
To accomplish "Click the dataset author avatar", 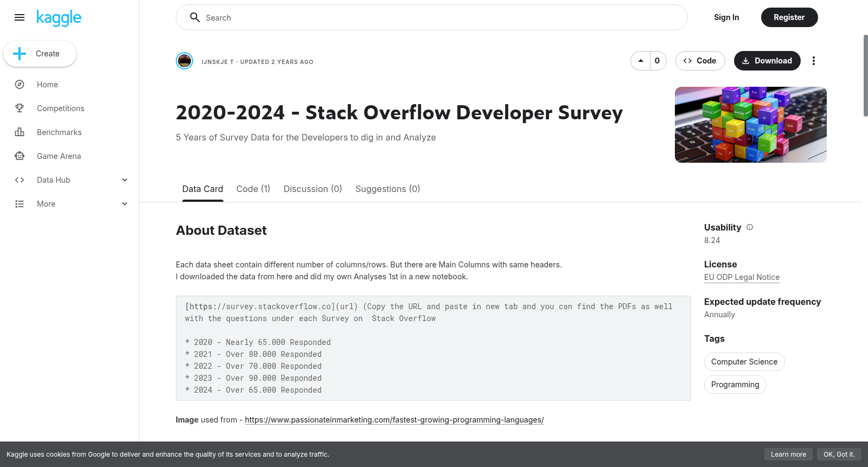I will point(184,61).
